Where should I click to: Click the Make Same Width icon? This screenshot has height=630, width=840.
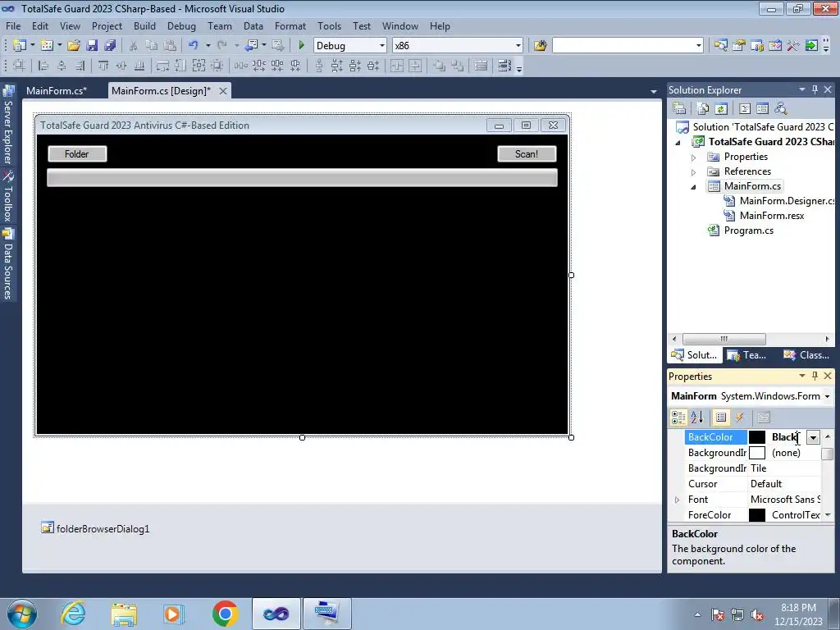[162, 66]
